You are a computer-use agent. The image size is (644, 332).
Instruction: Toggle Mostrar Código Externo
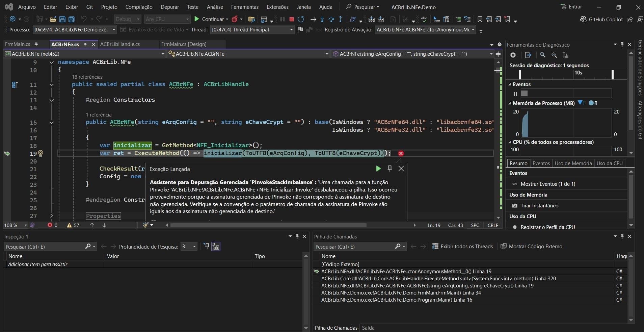click(x=531, y=247)
